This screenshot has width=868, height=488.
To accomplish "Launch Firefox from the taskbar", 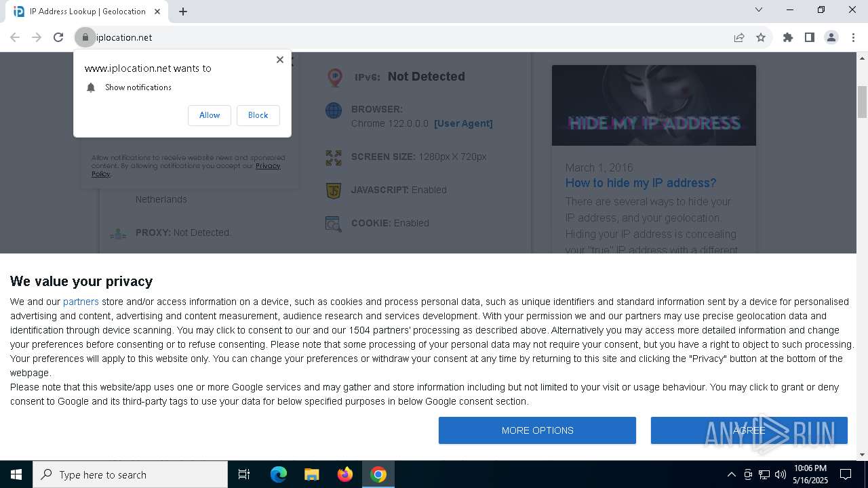I will tap(345, 474).
